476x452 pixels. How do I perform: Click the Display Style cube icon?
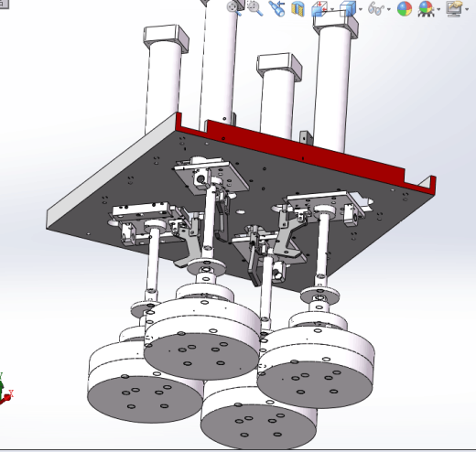click(x=348, y=8)
